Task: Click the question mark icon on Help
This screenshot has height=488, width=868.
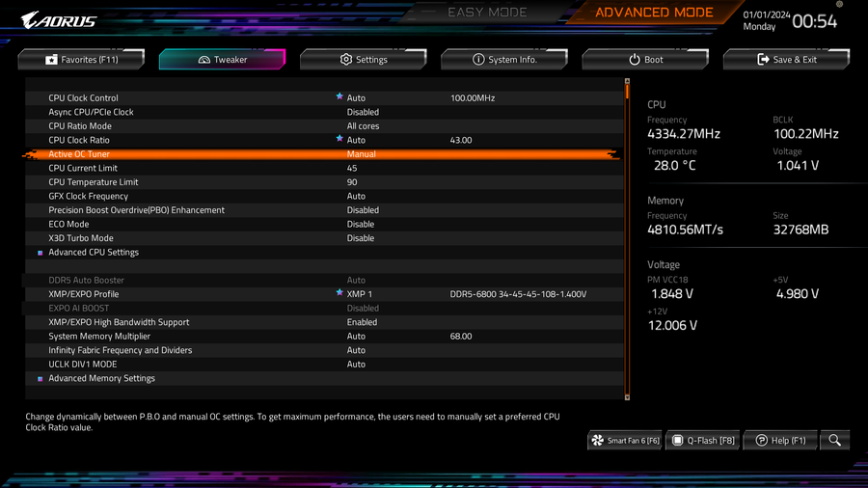Action: click(761, 441)
